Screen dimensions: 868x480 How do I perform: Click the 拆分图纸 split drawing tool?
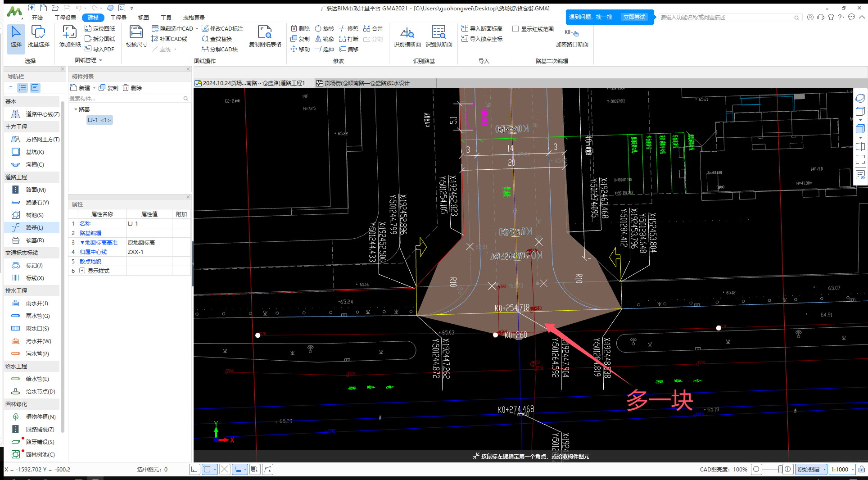(x=100, y=39)
